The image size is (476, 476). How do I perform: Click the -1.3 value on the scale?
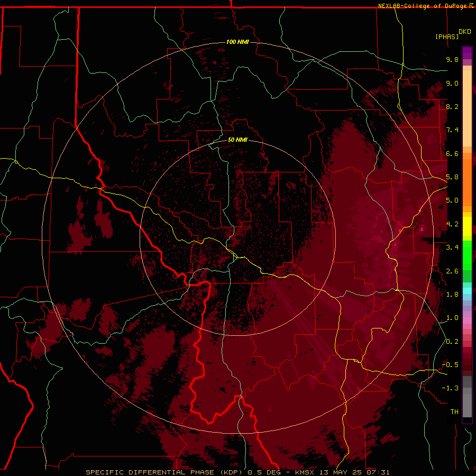450,388
